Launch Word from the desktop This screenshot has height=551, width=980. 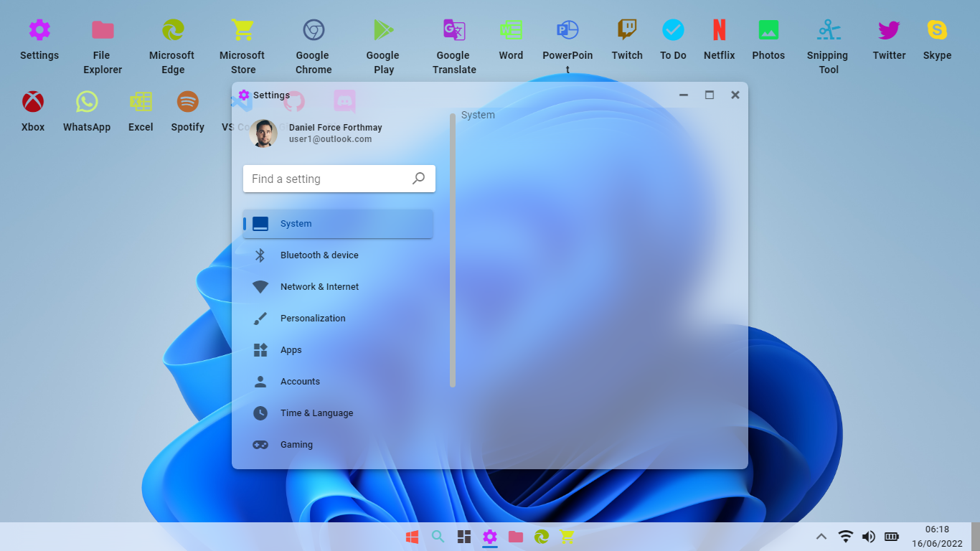511,41
